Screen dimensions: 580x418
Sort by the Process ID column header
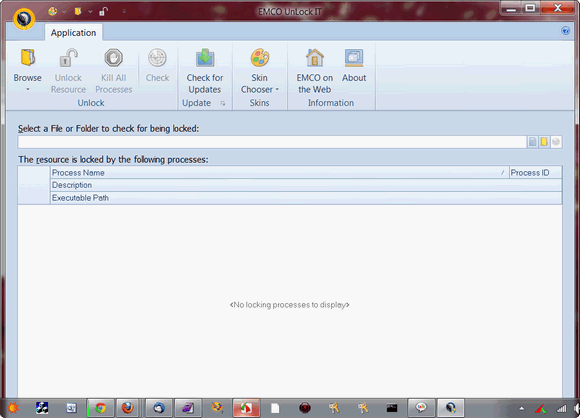(x=535, y=173)
